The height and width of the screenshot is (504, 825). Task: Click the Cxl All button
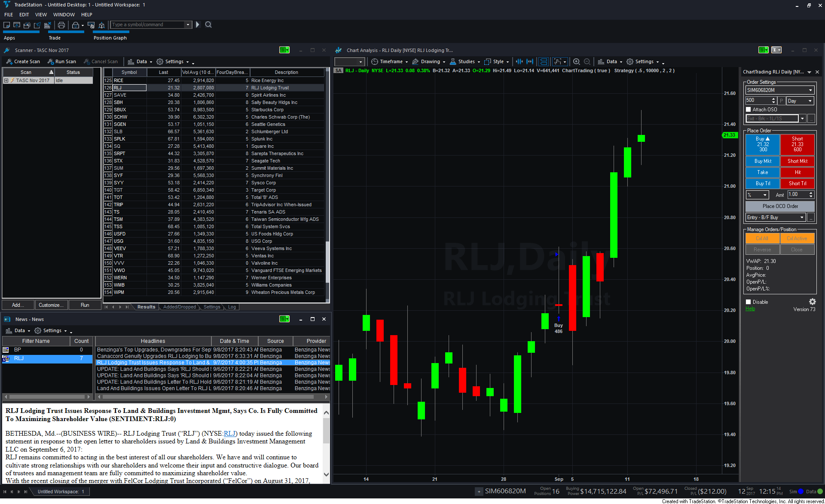tap(762, 238)
